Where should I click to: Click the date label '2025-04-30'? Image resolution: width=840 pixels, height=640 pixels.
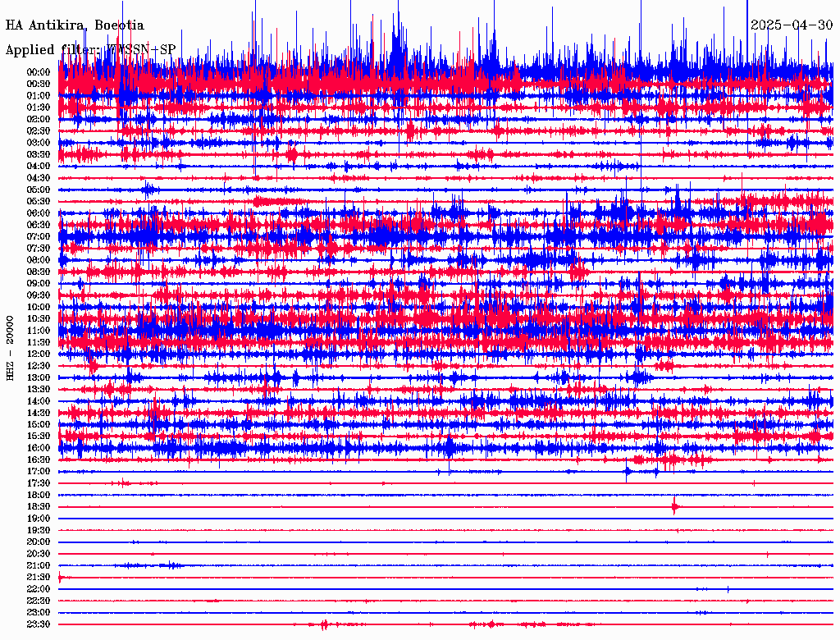pos(792,25)
